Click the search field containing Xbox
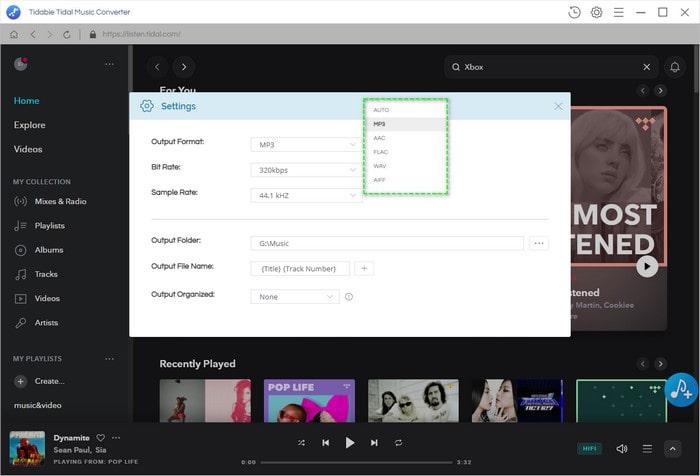Image resolution: width=700 pixels, height=476 pixels. [x=551, y=67]
